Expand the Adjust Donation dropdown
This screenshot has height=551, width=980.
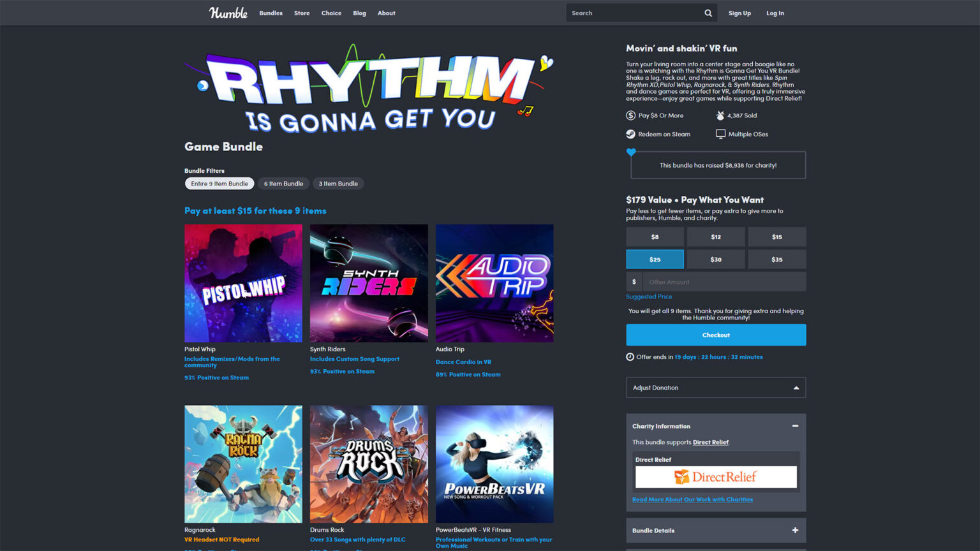point(716,388)
